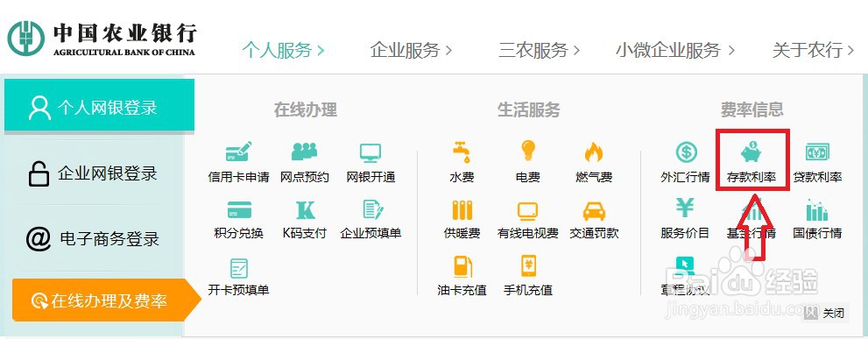868x339 pixels.
Task: Click the 基金行情 fund quotes label
Action: 752,233
